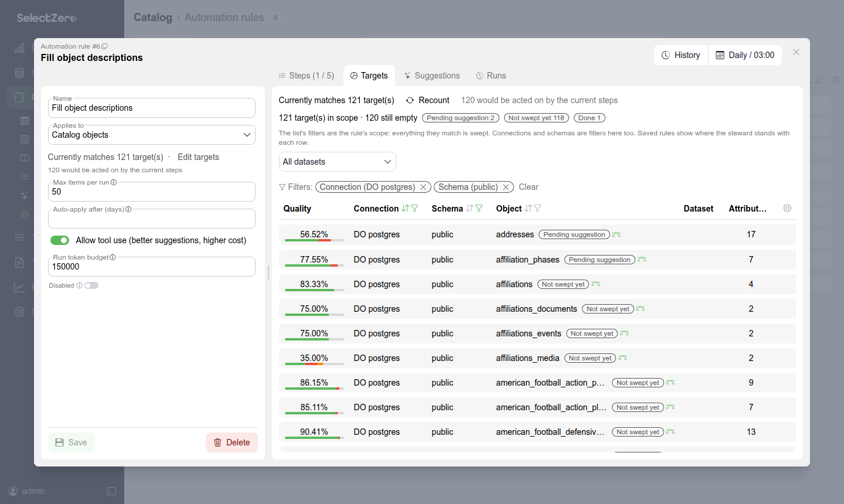Viewport: 844px width, 504px height.
Task: Click the lineage icon beside affiliation_phases
Action: click(x=642, y=260)
